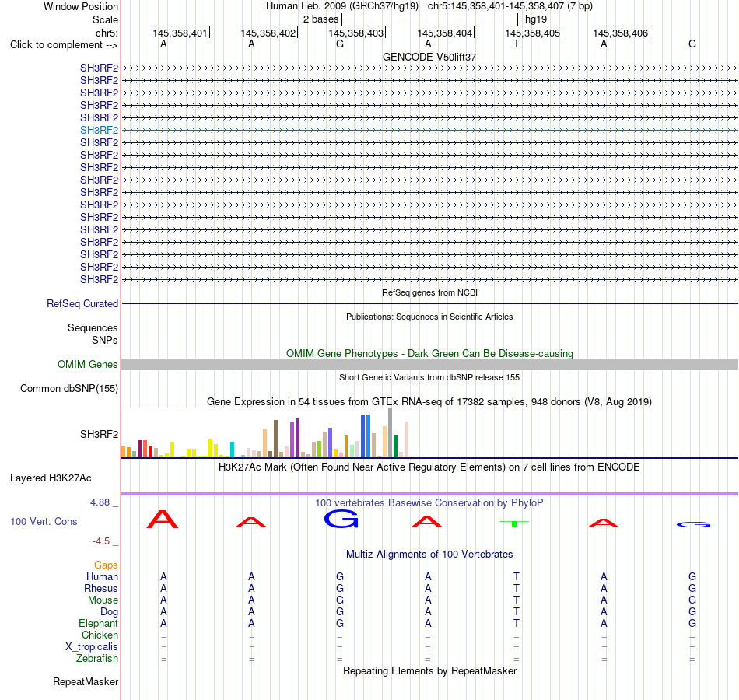Click the '2 bases' scale bar label
The height and width of the screenshot is (700, 739).
pyautogui.click(x=320, y=19)
